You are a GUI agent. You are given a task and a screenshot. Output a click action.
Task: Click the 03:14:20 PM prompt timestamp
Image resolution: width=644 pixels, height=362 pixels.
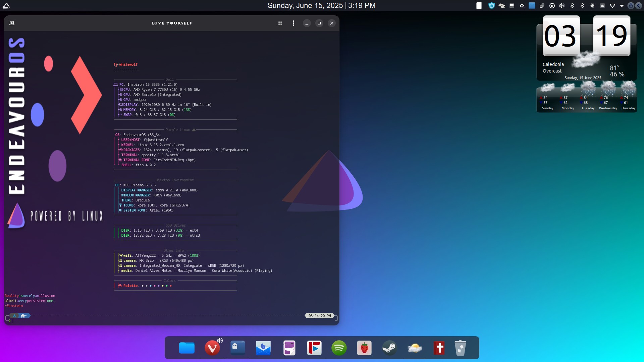319,316
